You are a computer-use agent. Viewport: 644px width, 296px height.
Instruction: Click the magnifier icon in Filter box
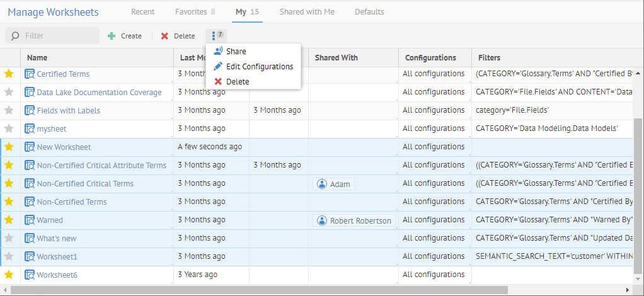pos(15,36)
